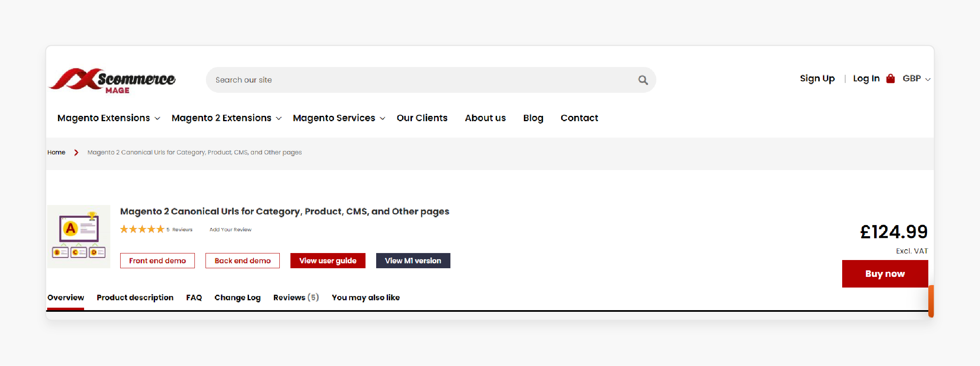Select the Overview tab
This screenshot has height=366, width=980.
point(66,297)
